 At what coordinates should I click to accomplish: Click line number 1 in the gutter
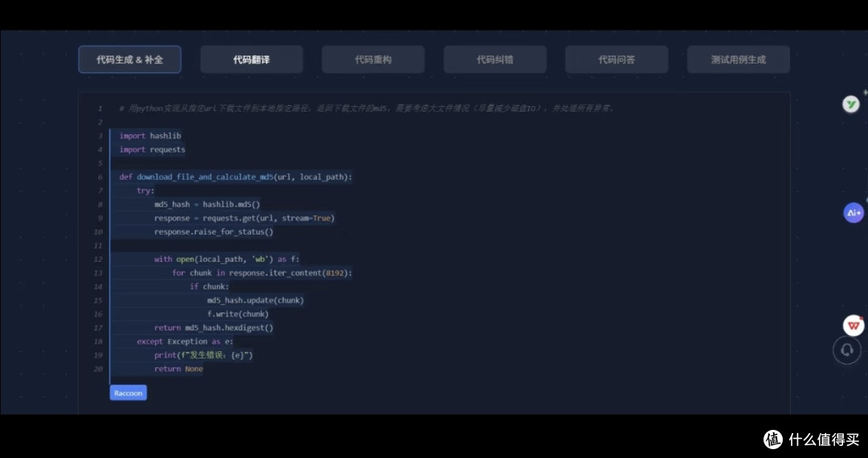(x=100, y=108)
